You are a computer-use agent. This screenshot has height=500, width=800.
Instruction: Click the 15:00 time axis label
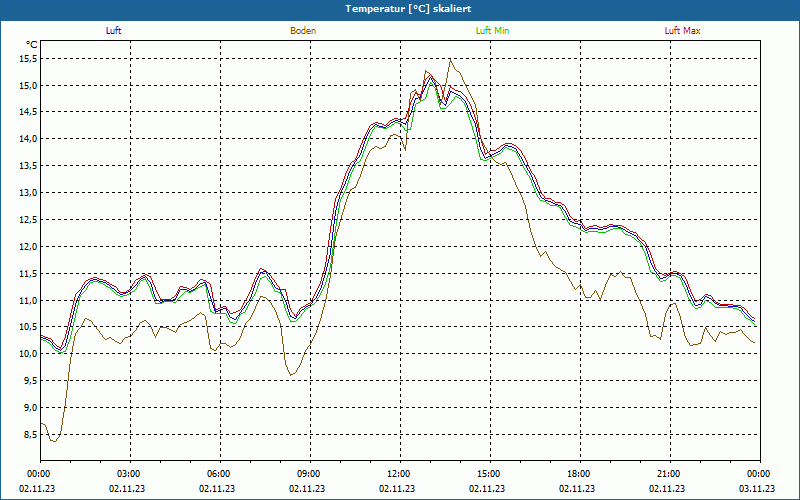click(x=490, y=474)
